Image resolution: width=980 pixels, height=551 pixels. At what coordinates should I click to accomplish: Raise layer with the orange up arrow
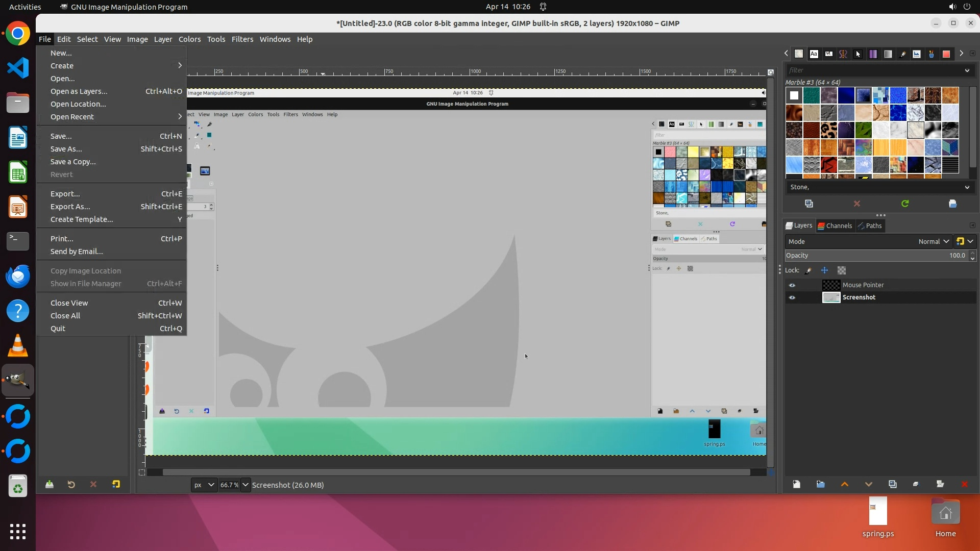(x=844, y=484)
